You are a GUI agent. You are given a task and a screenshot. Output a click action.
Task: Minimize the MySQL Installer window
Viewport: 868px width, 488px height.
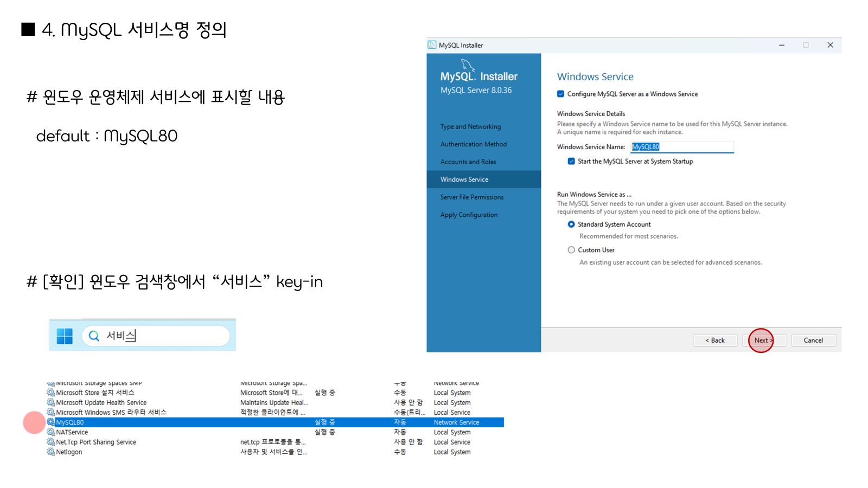pos(782,45)
